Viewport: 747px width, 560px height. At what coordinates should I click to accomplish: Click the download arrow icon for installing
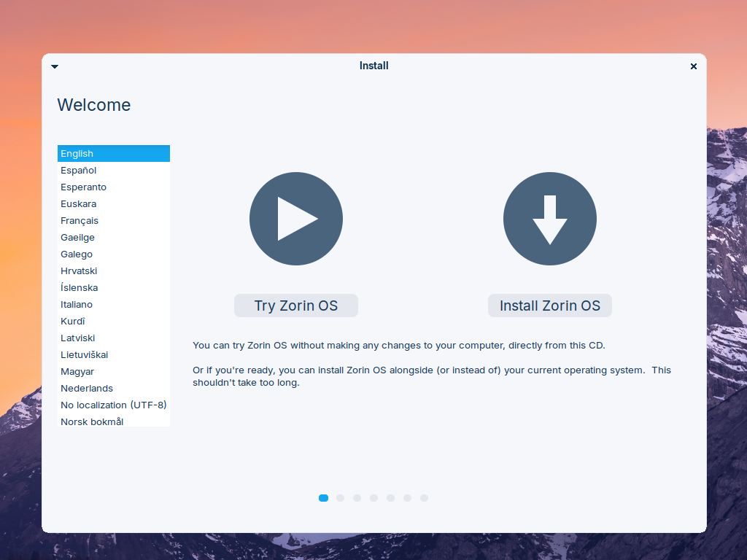(550, 219)
